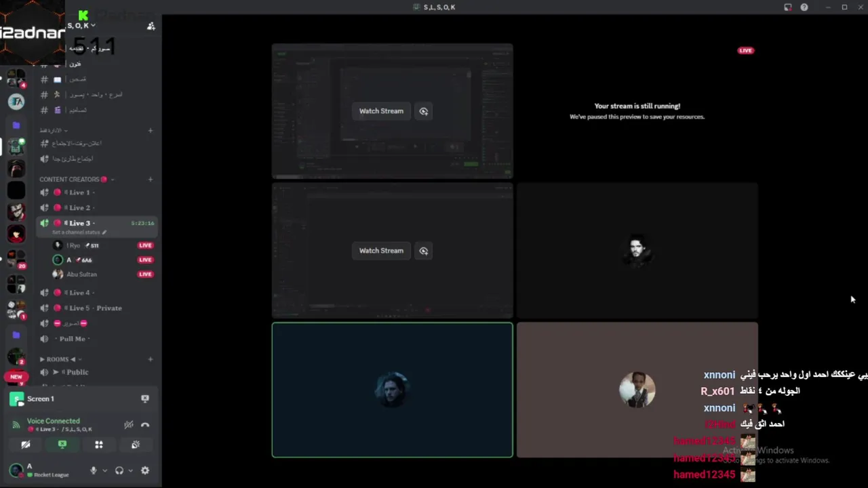Viewport: 868px width, 488px height.
Task: Open text channel with the book emoji
Action: 97,79
